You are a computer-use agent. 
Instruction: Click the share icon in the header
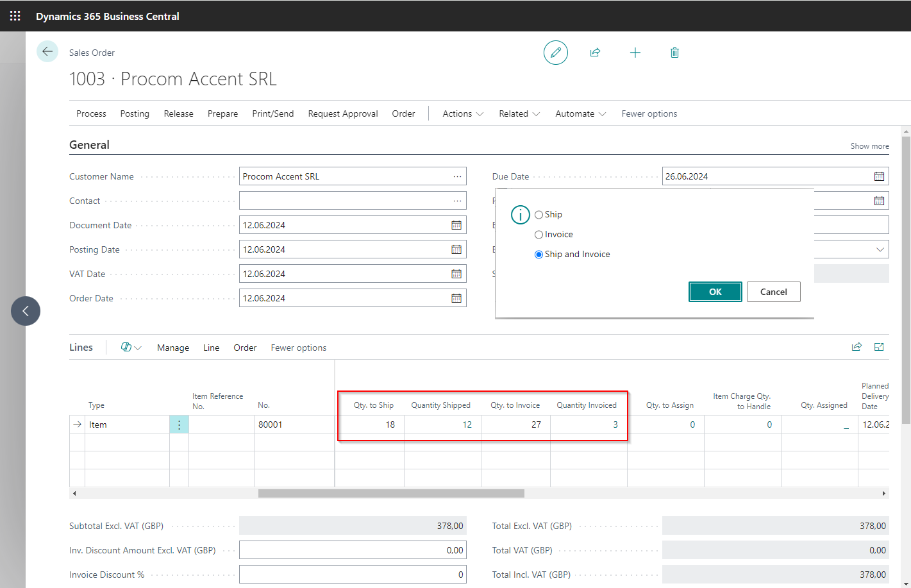[x=595, y=53]
